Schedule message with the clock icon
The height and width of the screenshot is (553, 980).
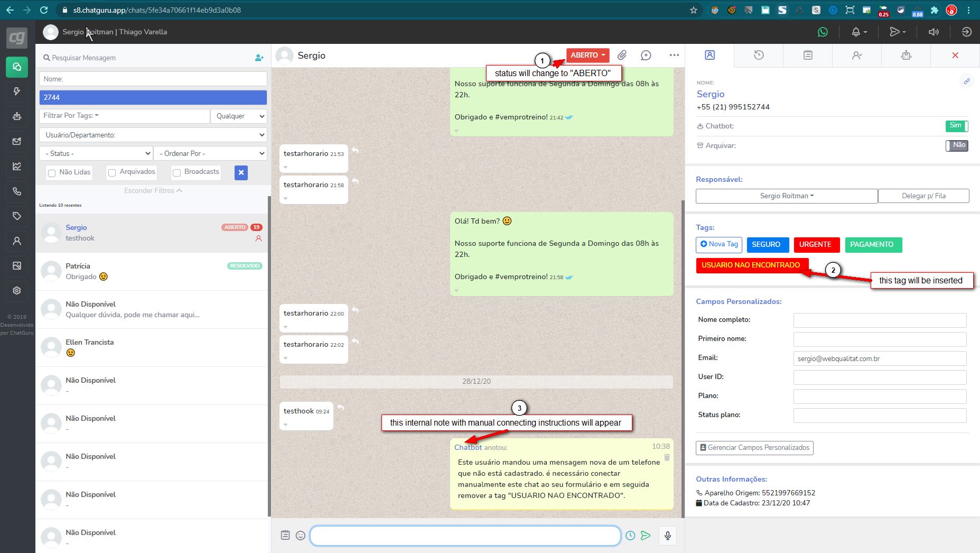click(x=630, y=536)
